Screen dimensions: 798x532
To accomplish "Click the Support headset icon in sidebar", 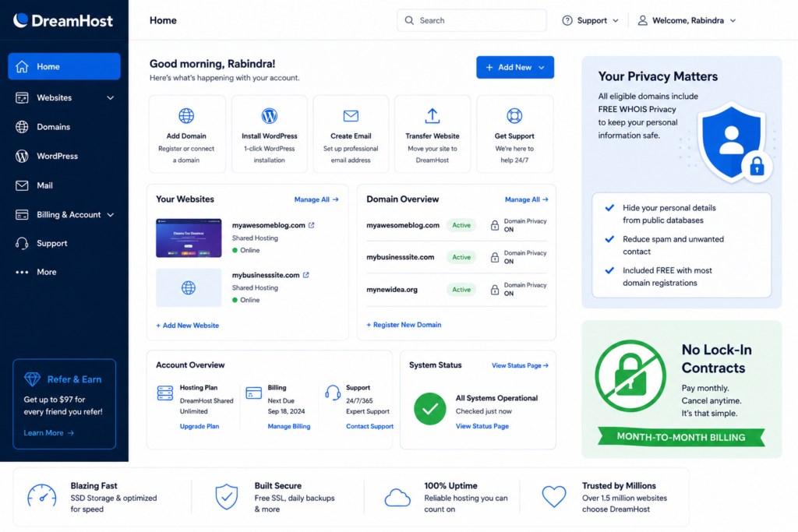I will point(22,244).
